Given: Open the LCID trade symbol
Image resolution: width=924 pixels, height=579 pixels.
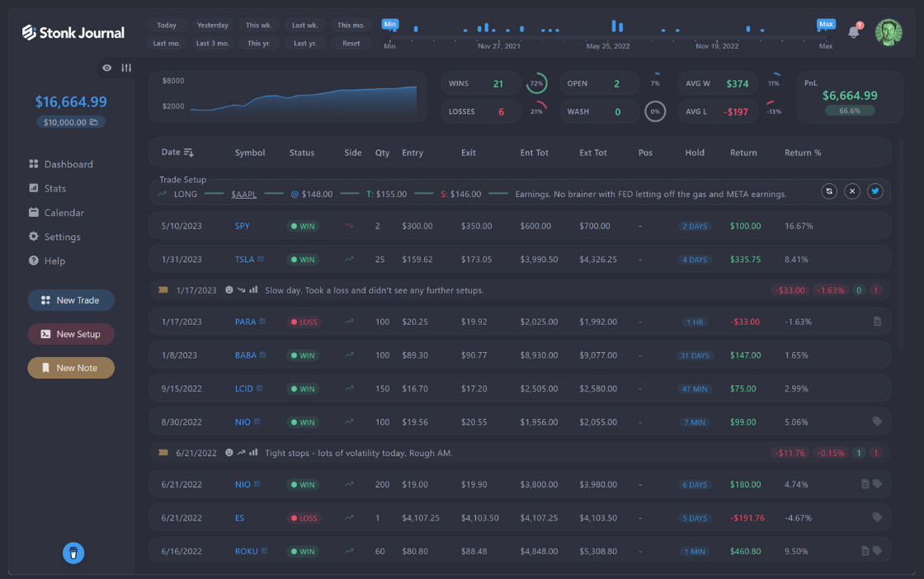Looking at the screenshot, I should [x=244, y=388].
